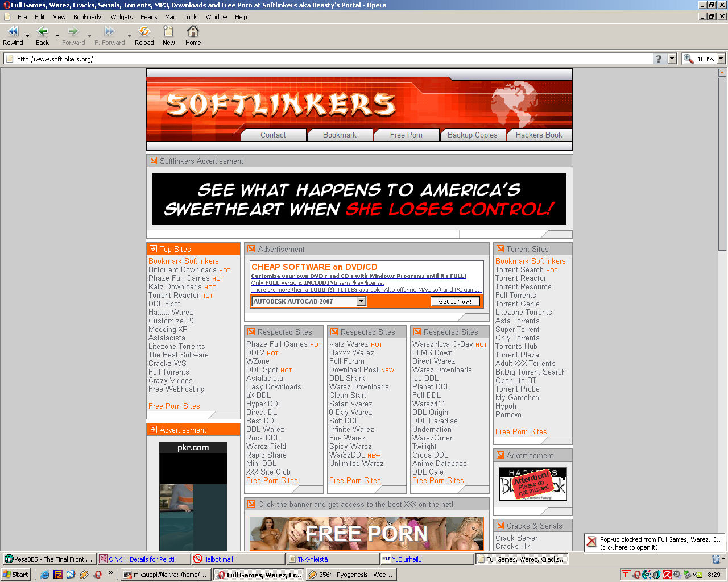Viewport: 728px width, 582px height.
Task: Open the Feeds menu
Action: pyautogui.click(x=148, y=17)
